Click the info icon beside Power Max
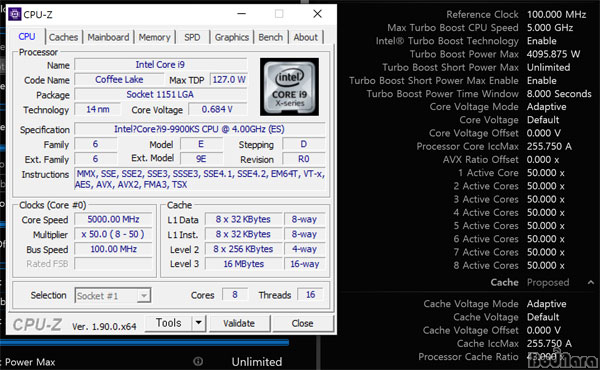This screenshot has height=370, width=600. [198, 361]
